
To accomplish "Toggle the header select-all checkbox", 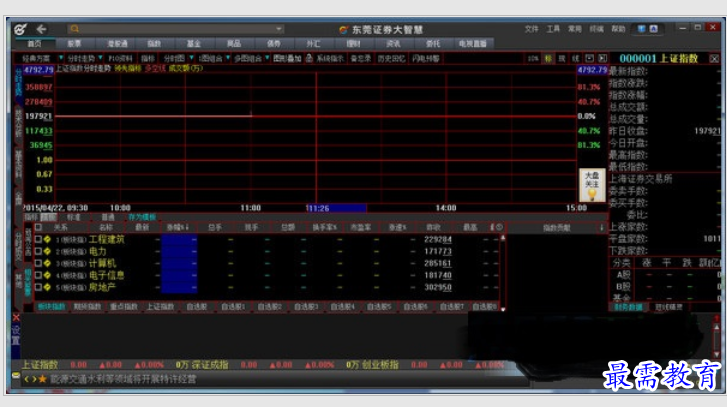I will pos(38,227).
